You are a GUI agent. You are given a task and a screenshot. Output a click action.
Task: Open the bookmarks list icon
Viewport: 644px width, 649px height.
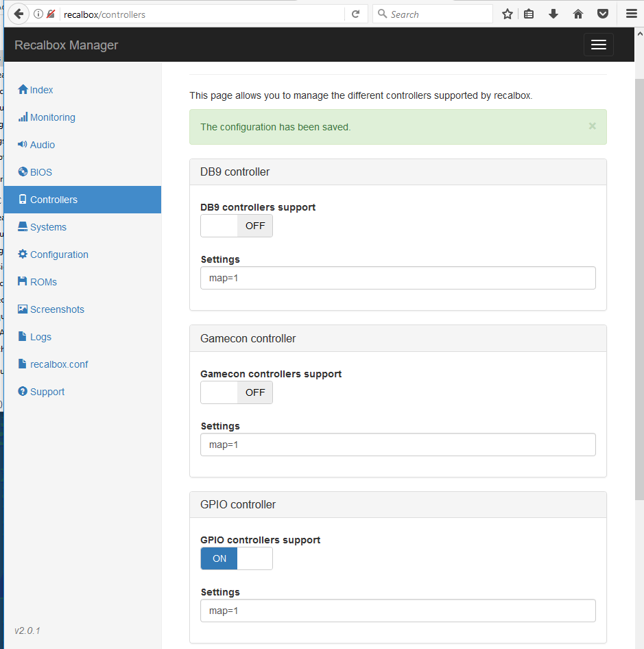pos(529,14)
